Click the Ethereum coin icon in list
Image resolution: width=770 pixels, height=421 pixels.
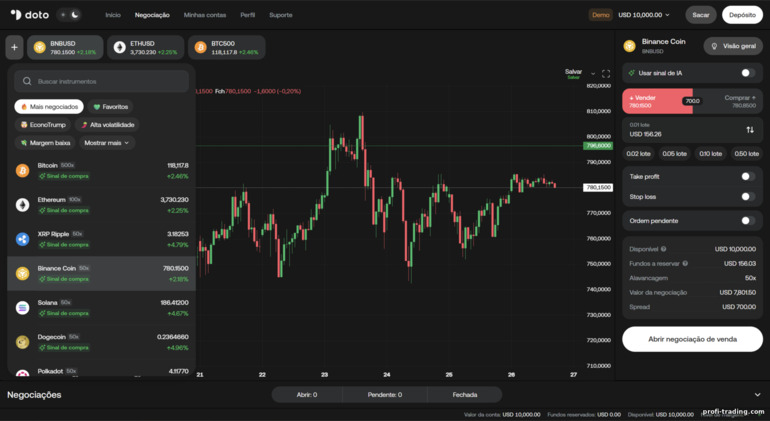23,205
